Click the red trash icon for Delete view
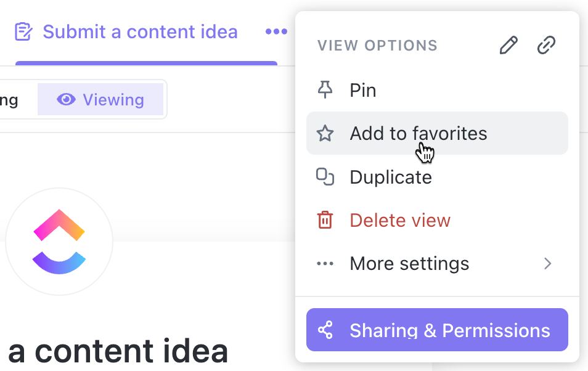 coord(325,220)
